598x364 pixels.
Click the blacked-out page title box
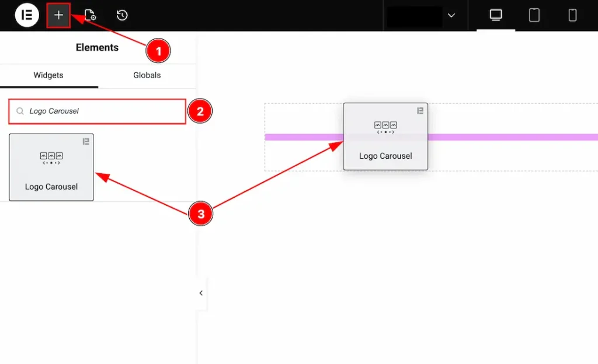(414, 16)
